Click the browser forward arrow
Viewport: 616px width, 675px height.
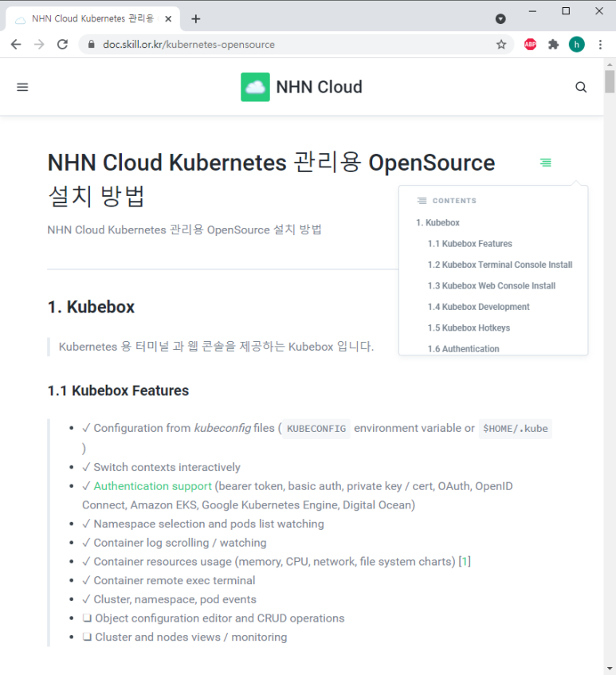[39, 45]
